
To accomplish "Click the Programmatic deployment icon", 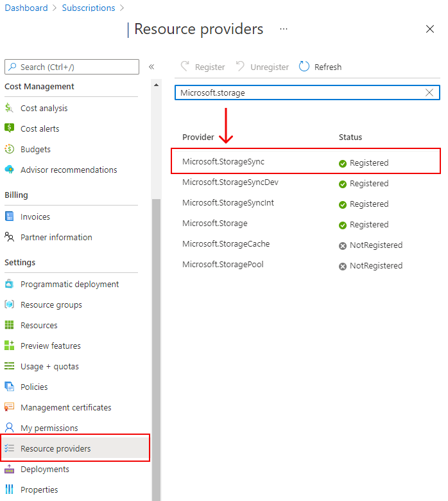I will point(9,284).
